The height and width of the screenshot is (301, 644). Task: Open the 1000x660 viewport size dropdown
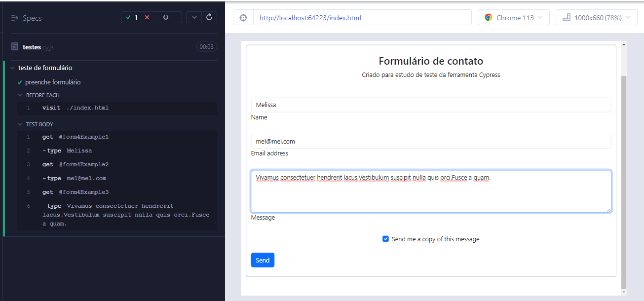596,17
